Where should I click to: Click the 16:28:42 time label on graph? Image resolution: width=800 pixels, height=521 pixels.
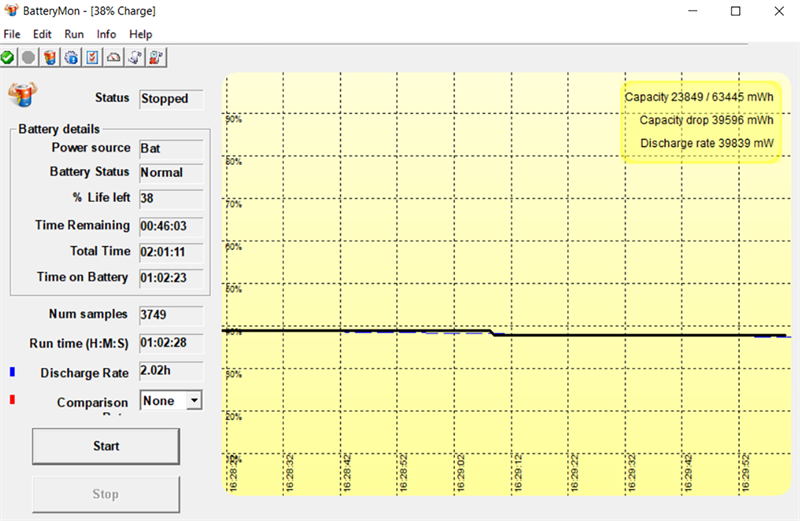[x=347, y=473]
